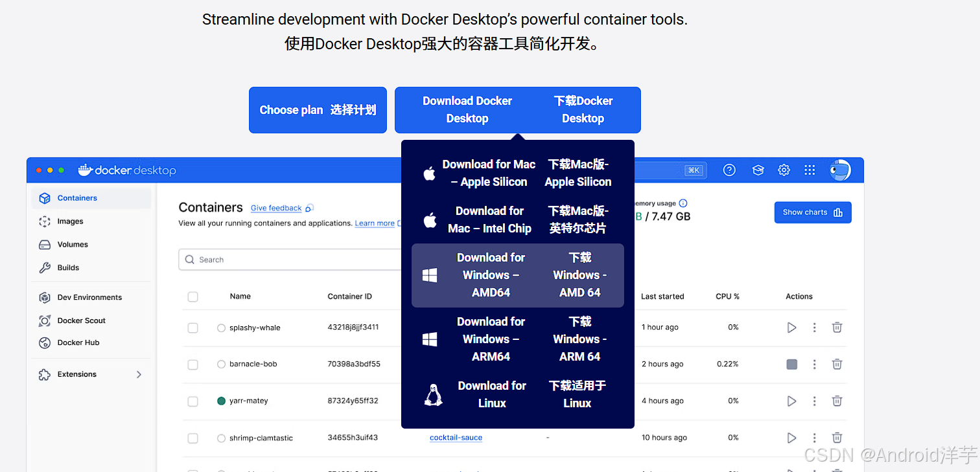The image size is (980, 472).
Task: Open the Settings gear icon
Action: (x=784, y=170)
